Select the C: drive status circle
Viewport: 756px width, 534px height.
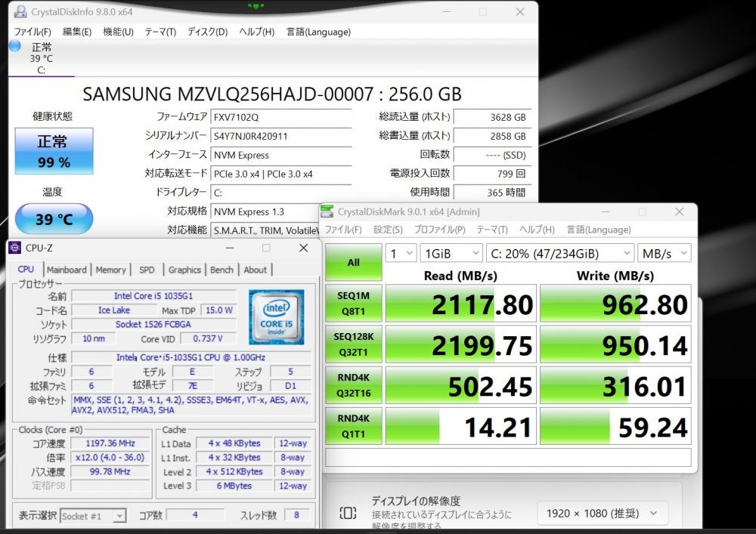tap(15, 46)
